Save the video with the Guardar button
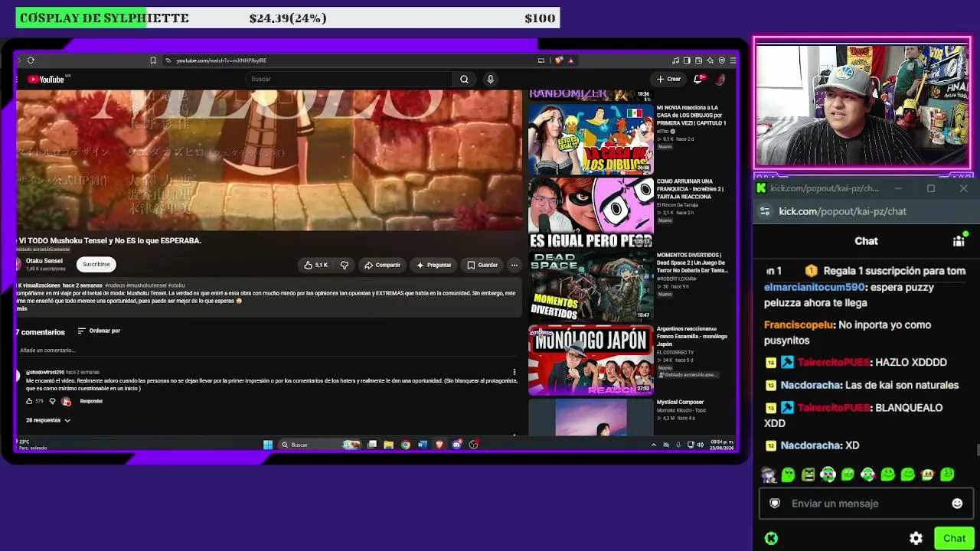Screen dimensions: 980x551 click(x=482, y=265)
